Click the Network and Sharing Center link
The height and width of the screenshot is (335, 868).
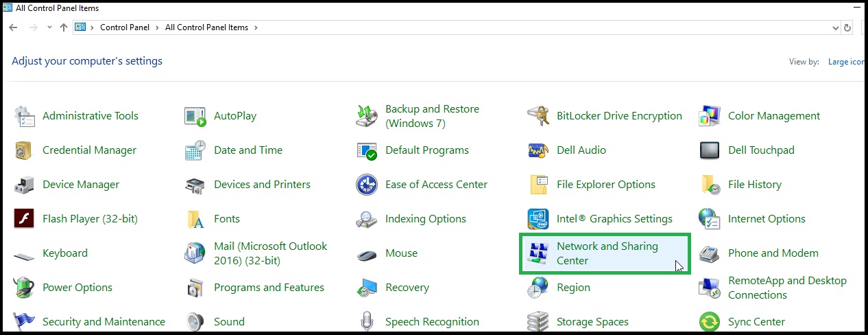[x=607, y=253]
